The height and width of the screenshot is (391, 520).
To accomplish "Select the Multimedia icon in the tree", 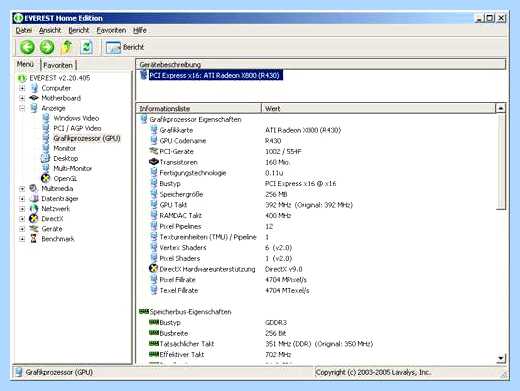I will pyautogui.click(x=34, y=188).
